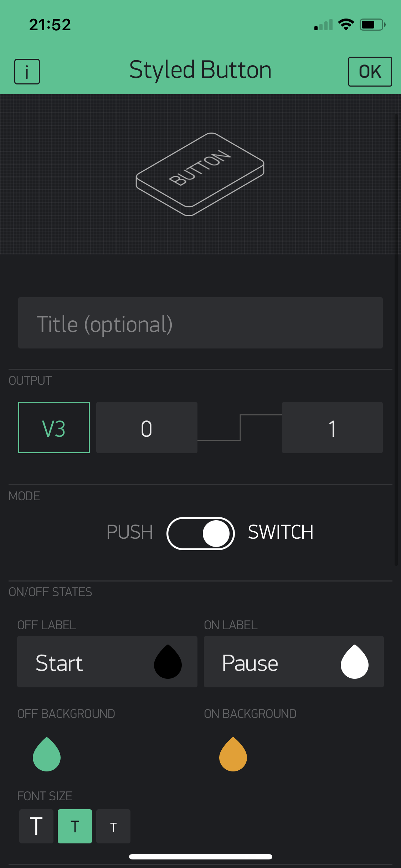Edit the output low value 0
Screen dimensions: 401x868
point(146,428)
